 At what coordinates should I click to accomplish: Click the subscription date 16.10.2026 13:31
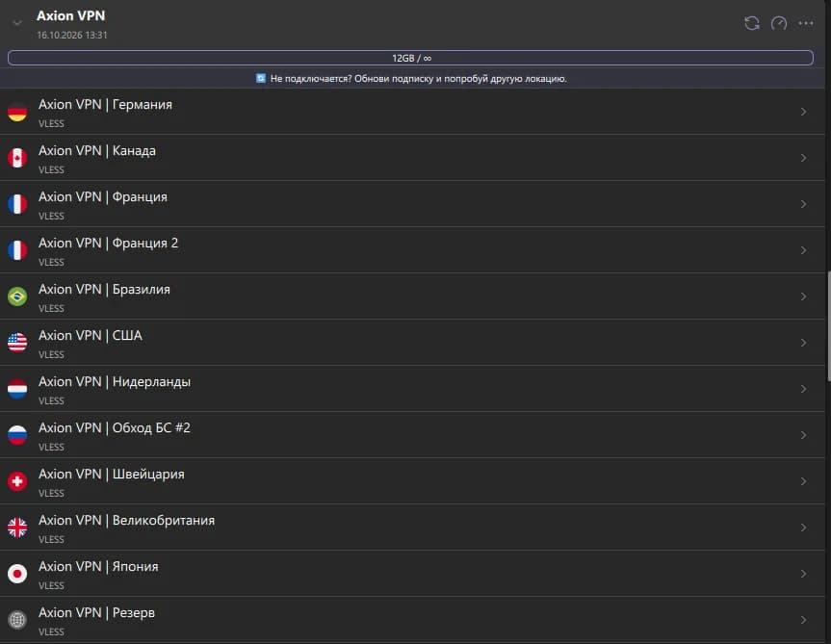[72, 35]
